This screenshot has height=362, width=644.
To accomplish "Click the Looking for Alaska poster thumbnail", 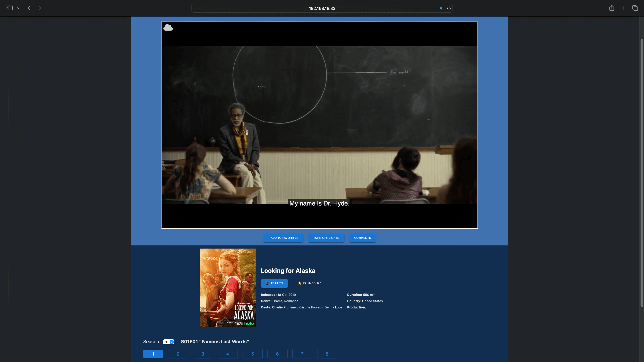I will 228,288.
